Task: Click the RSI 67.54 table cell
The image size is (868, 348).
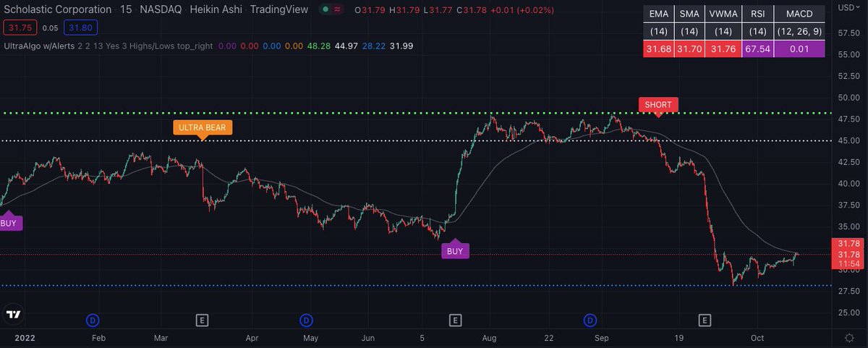Action: 753,48
